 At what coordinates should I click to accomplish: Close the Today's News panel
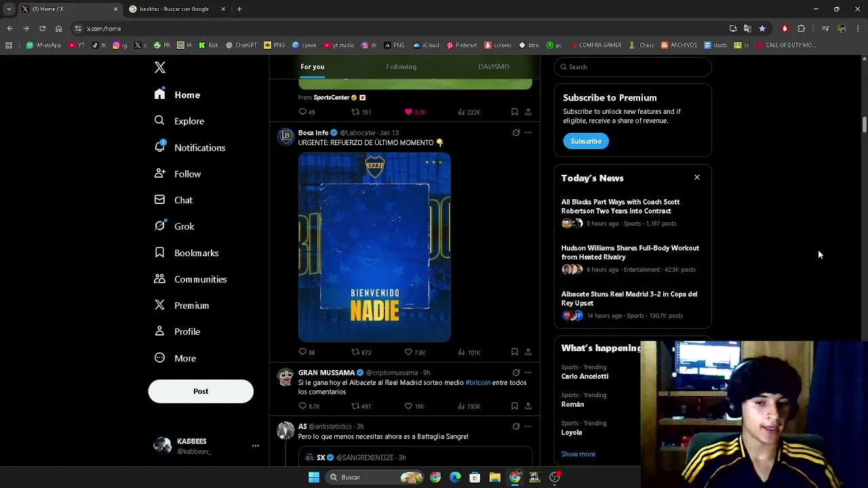tap(696, 178)
